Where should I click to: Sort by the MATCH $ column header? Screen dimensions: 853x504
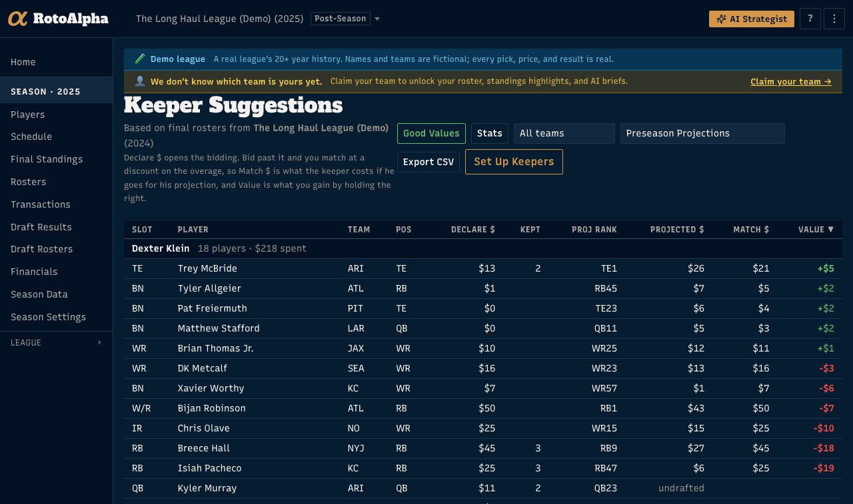pyautogui.click(x=751, y=230)
